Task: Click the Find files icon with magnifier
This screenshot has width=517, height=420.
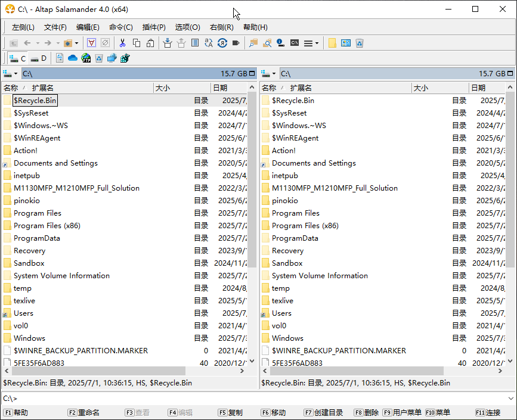Action: [x=267, y=43]
